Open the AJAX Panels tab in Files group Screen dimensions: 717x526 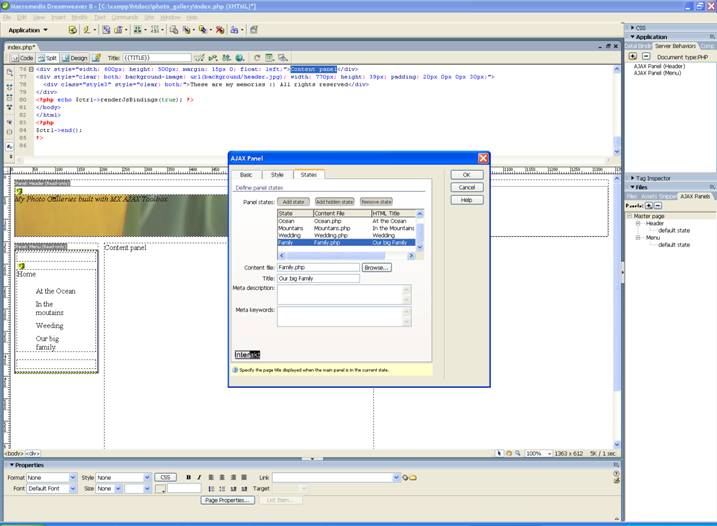pyautogui.click(x=695, y=196)
